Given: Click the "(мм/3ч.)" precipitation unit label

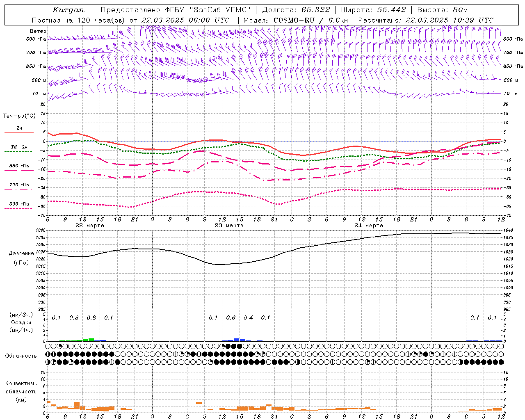Looking at the screenshot, I should pos(21,315).
